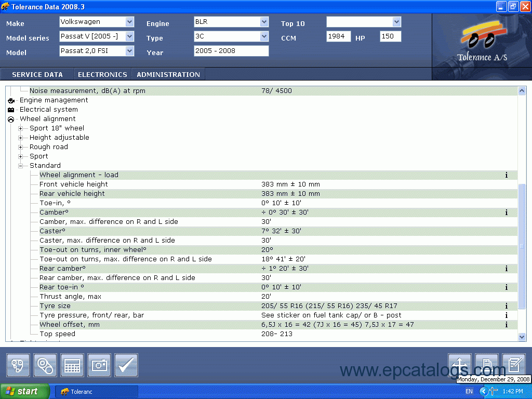Viewport: 532px width, 399px height.
Task: Open info icon for Tyre size row
Action: pos(506,306)
